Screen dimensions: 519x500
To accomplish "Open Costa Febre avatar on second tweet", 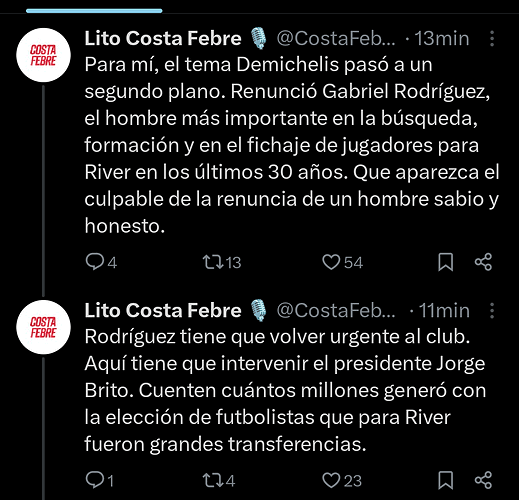I will tap(43, 327).
